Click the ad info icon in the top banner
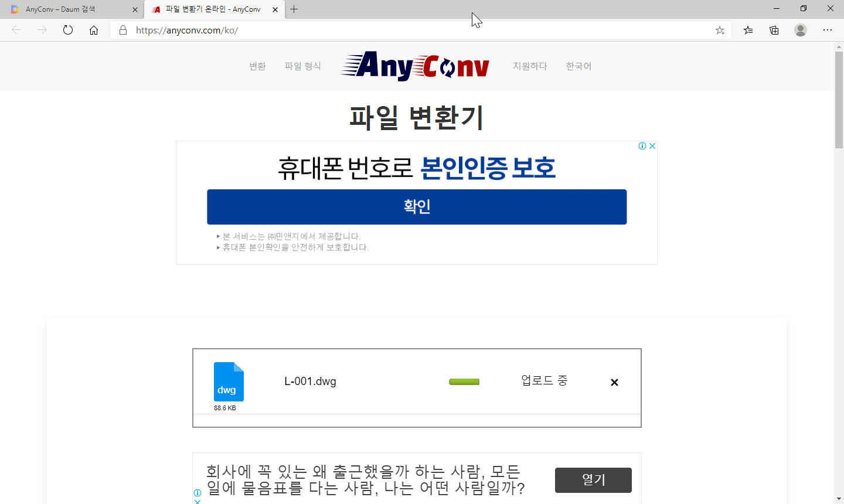The image size is (844, 504). click(642, 146)
